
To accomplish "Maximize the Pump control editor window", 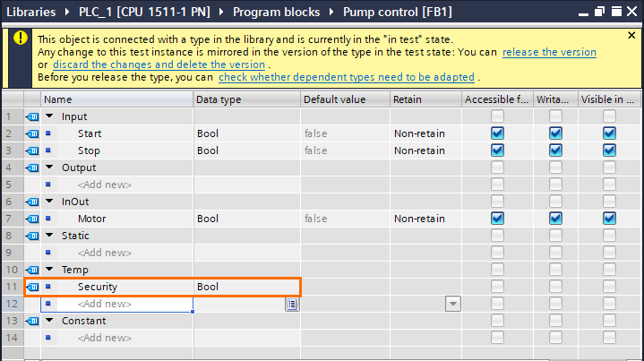I will [616, 12].
